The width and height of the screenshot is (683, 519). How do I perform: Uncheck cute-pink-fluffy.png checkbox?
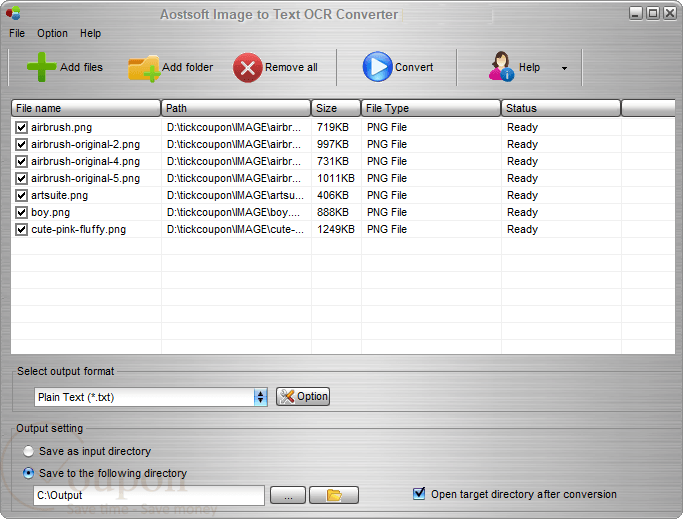(x=21, y=229)
